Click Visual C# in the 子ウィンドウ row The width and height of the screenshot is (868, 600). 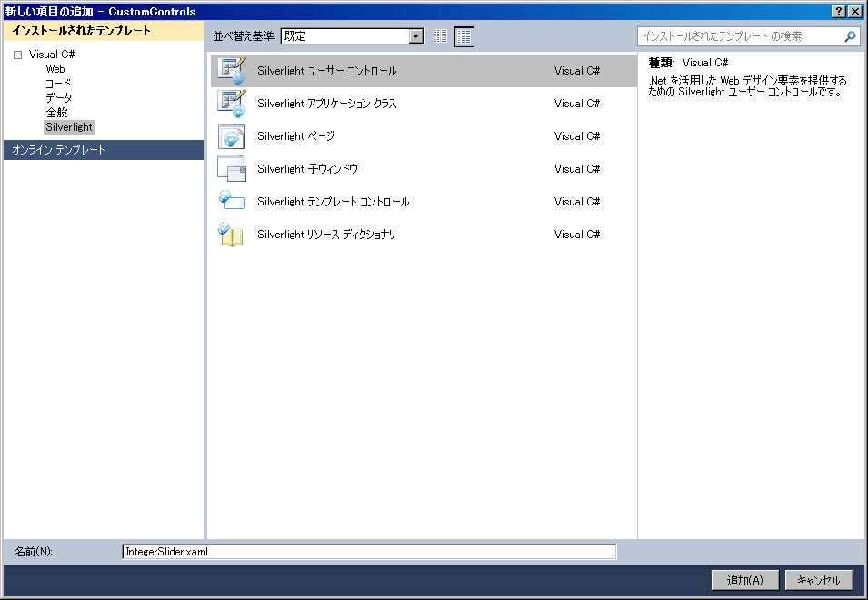(577, 169)
